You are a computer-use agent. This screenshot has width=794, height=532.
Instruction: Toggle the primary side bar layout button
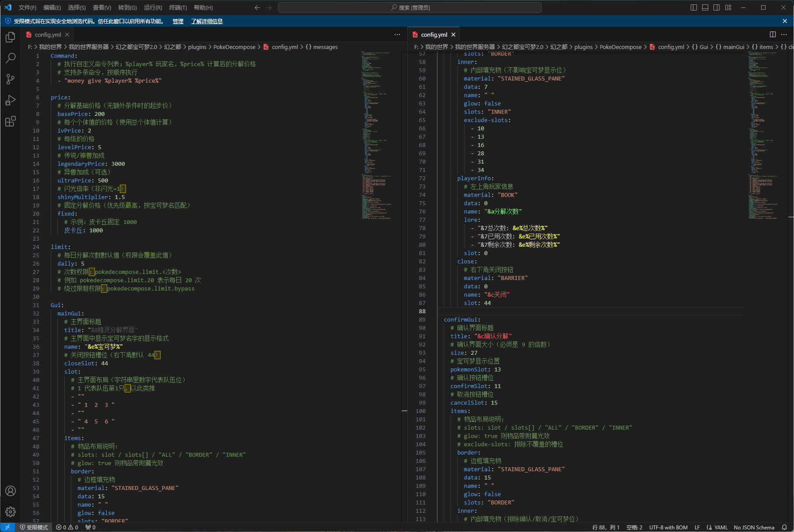point(694,7)
